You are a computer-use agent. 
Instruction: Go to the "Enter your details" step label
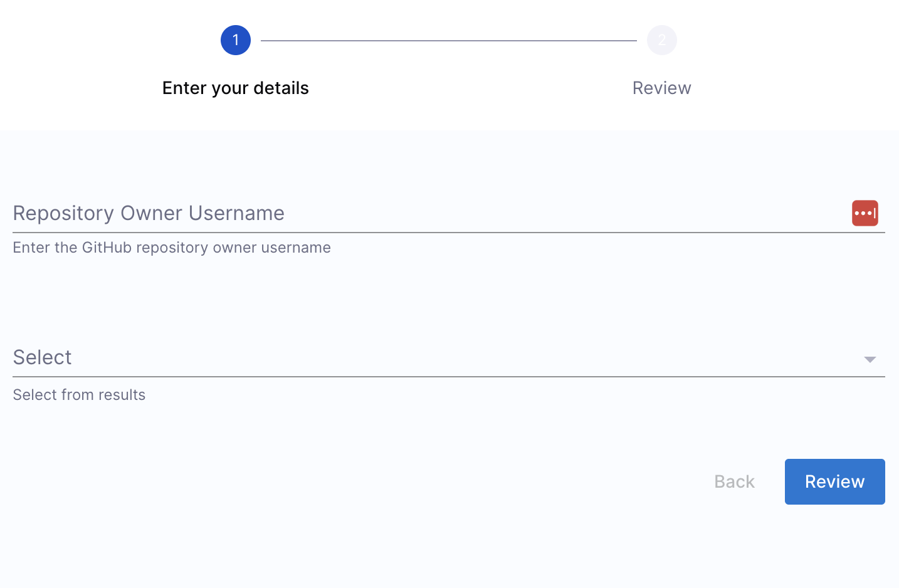click(236, 88)
